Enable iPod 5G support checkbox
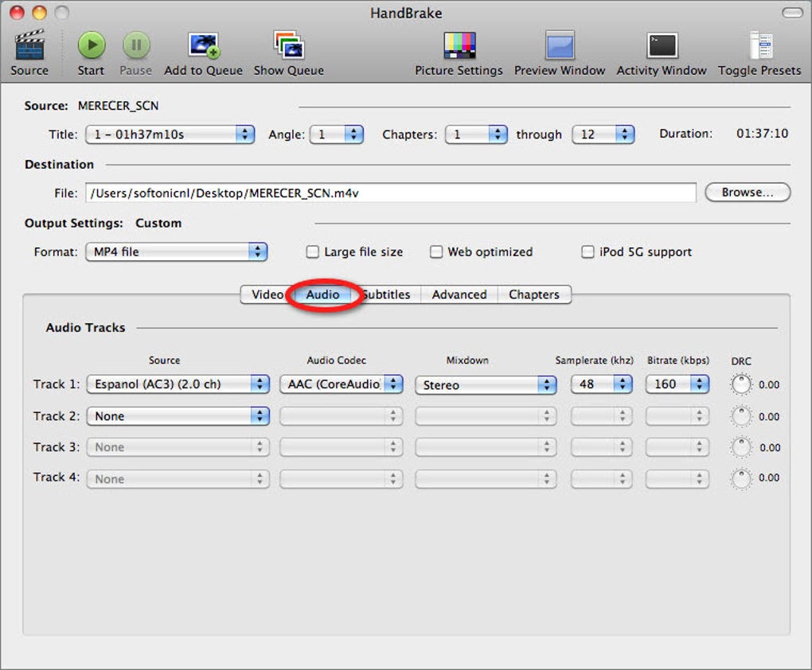 pyautogui.click(x=588, y=252)
